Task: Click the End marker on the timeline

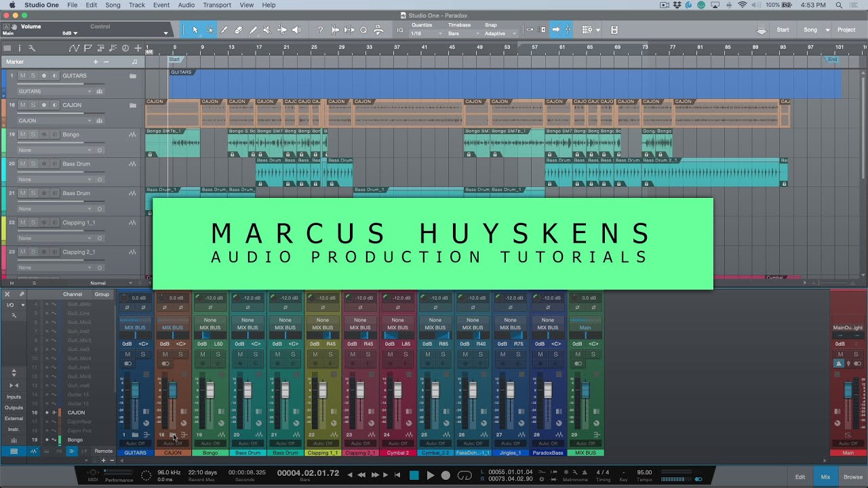Action: tap(833, 59)
